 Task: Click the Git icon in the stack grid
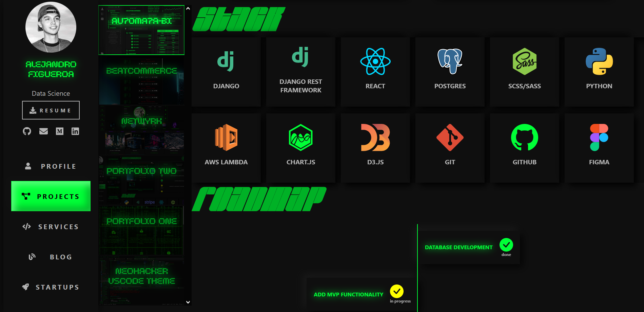coord(450,137)
